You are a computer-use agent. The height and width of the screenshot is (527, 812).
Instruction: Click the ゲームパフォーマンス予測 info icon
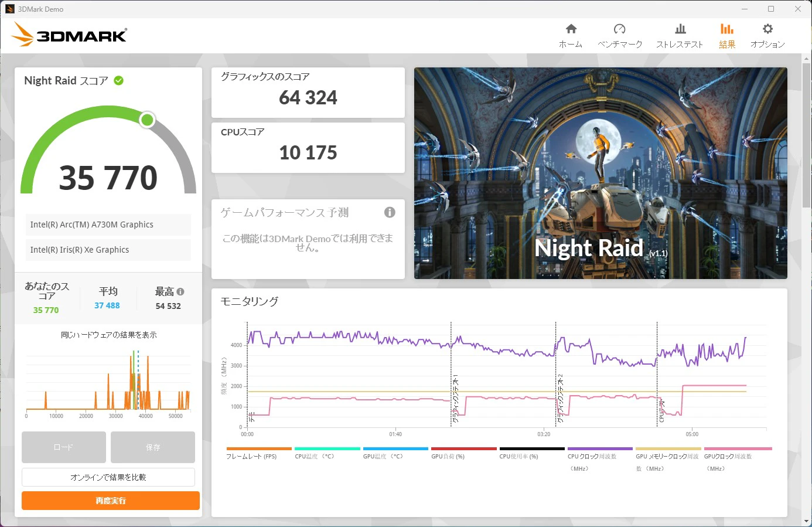point(390,212)
